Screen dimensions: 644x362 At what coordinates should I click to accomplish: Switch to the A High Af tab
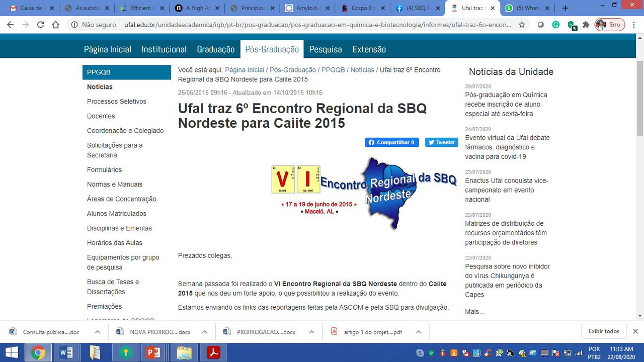click(x=197, y=8)
